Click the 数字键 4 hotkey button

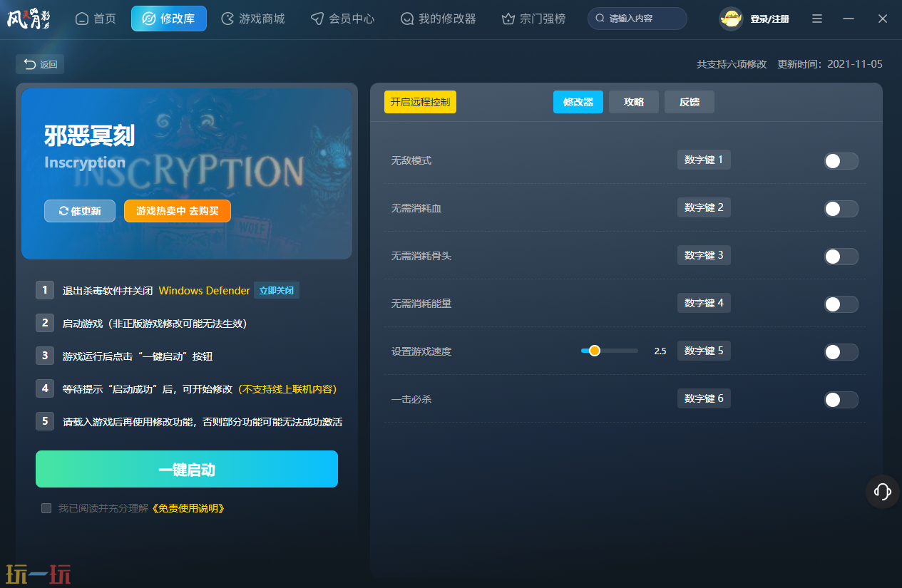pos(704,303)
